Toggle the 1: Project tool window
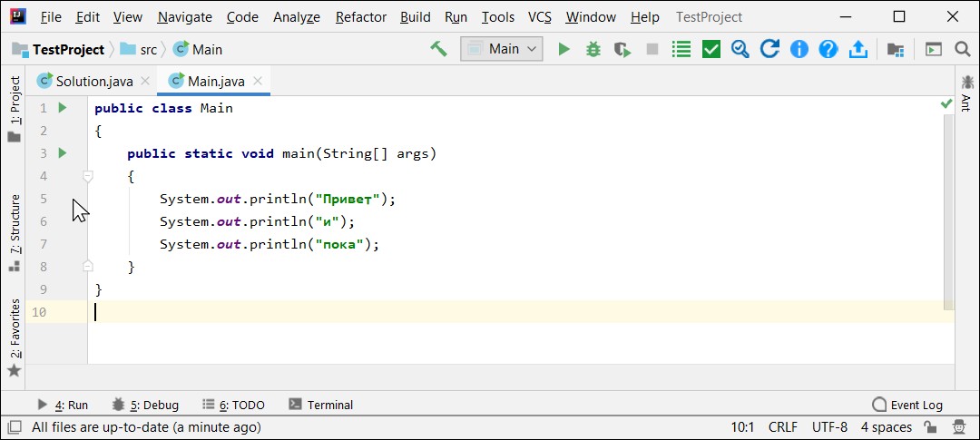The width and height of the screenshot is (980, 440). click(x=15, y=110)
